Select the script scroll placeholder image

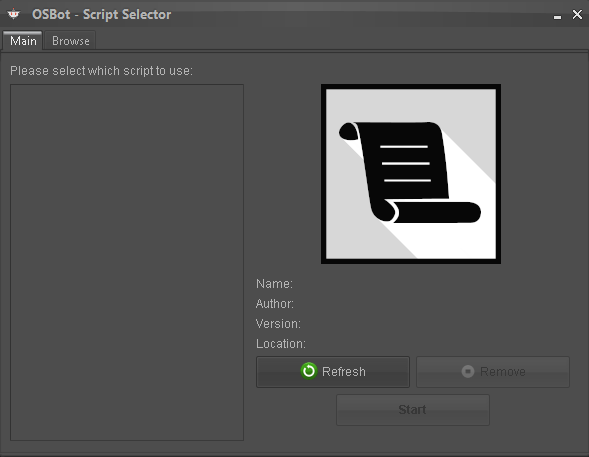(411, 174)
